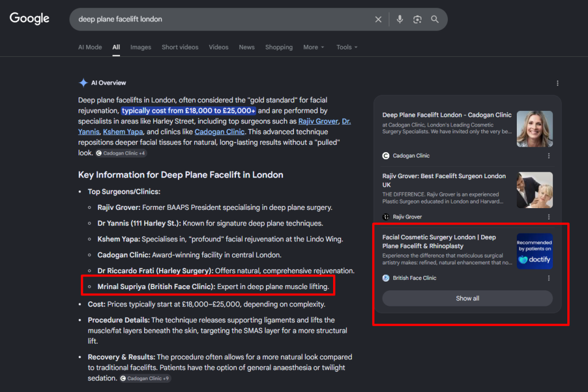Image resolution: width=588 pixels, height=392 pixels.
Task: Click the Show all sources button
Action: (x=467, y=298)
